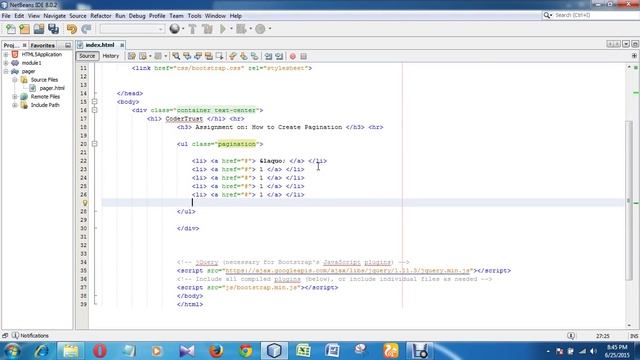This screenshot has height=360, width=640.
Task: Select pager.html in the project tree
Action: (52, 88)
